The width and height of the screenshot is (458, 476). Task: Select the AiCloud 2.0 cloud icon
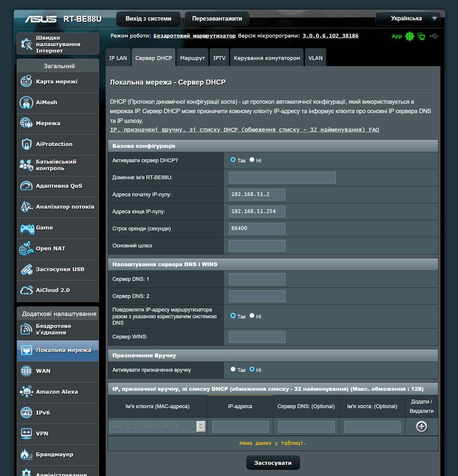pyautogui.click(x=26, y=290)
